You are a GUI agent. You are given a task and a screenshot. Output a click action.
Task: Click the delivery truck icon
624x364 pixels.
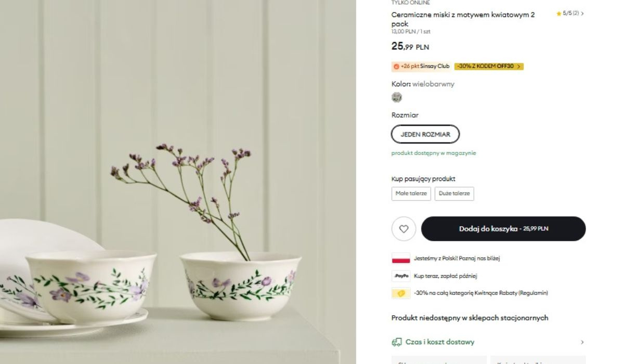pos(397,342)
